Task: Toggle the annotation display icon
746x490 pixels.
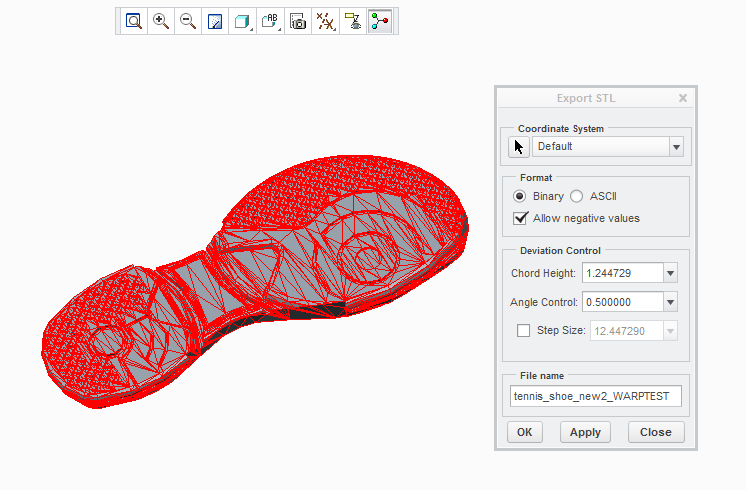Action: point(353,21)
